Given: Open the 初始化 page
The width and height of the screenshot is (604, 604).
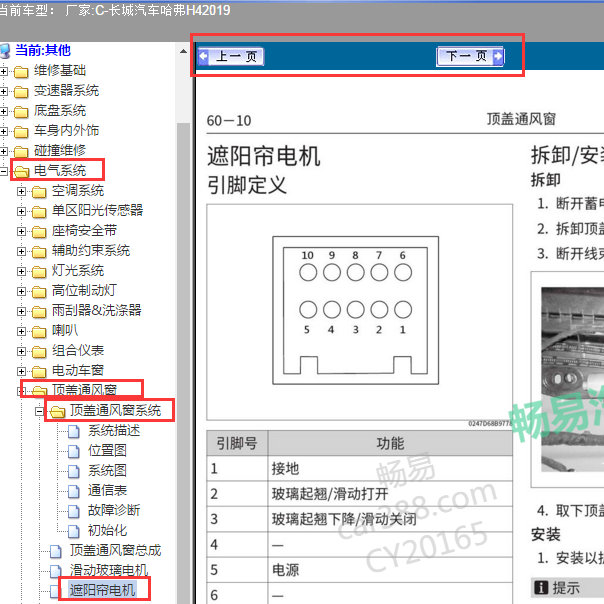Looking at the screenshot, I should (107, 530).
